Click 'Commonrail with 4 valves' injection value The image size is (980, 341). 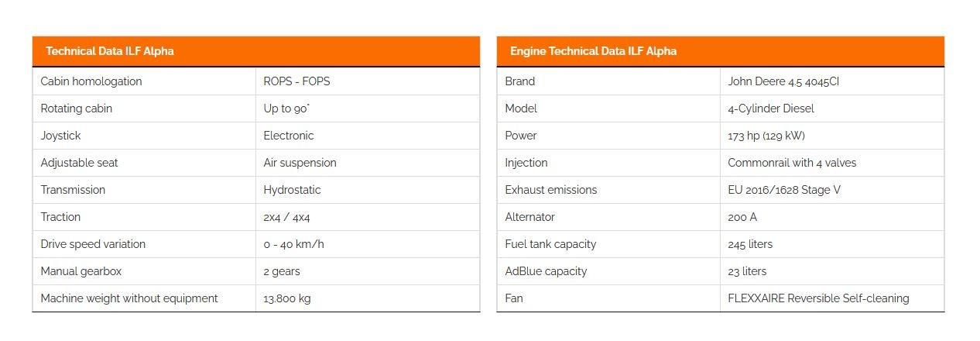792,163
